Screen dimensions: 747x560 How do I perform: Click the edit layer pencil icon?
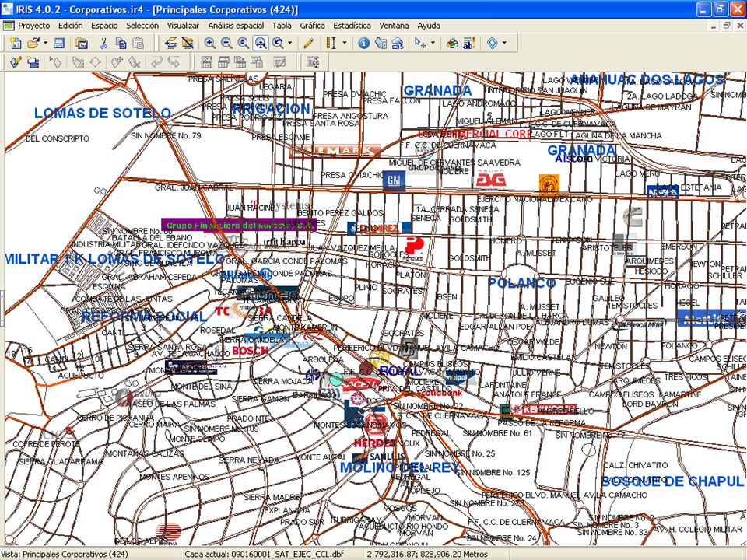point(16,62)
